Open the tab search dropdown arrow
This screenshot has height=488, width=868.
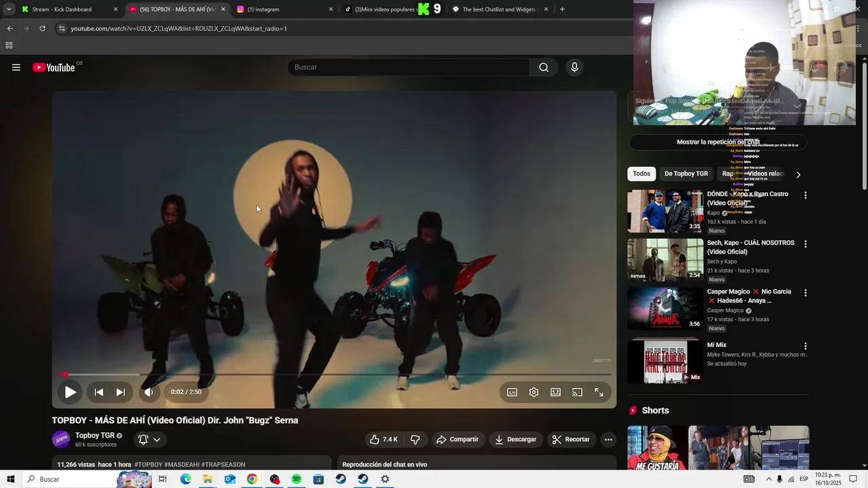(x=9, y=9)
